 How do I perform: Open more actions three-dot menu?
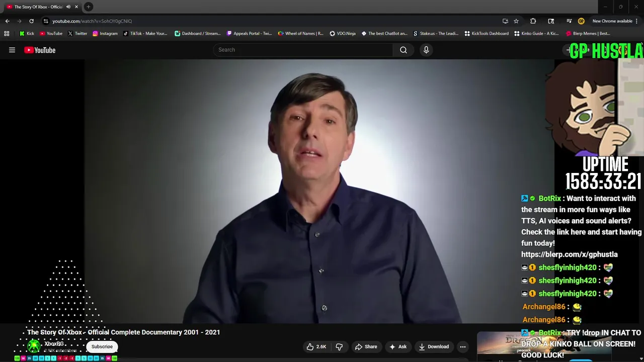(x=463, y=346)
